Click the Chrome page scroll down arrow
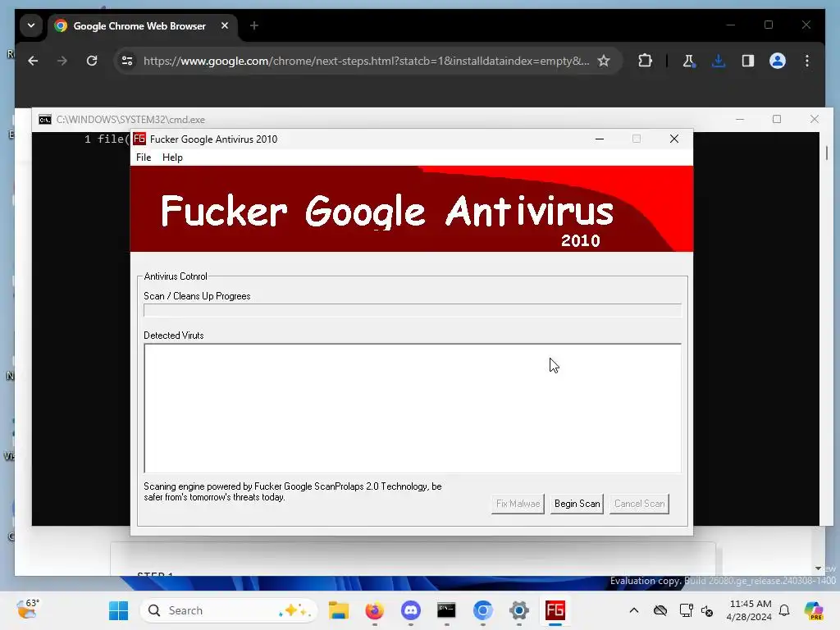Viewport: 840px width, 630px height. [x=818, y=568]
